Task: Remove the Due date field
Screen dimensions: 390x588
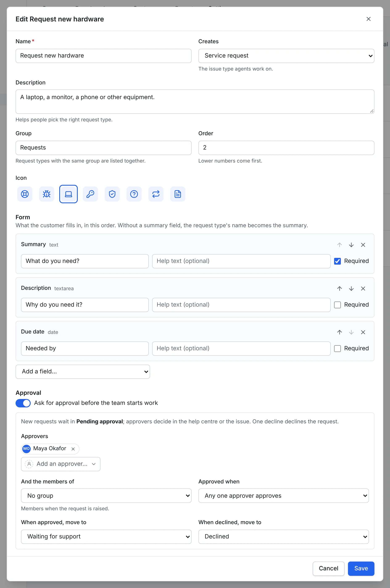Action: click(363, 332)
